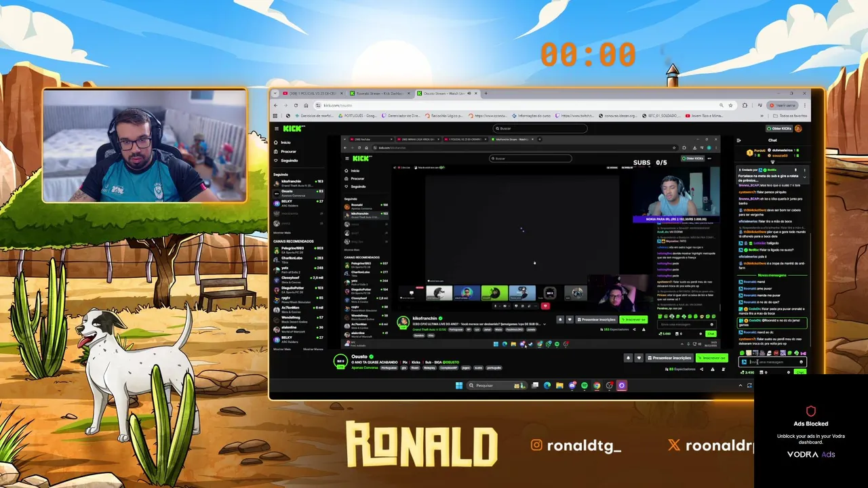The width and height of the screenshot is (868, 488).
Task: Open the Chrome three-dot menu
Action: 805,106
